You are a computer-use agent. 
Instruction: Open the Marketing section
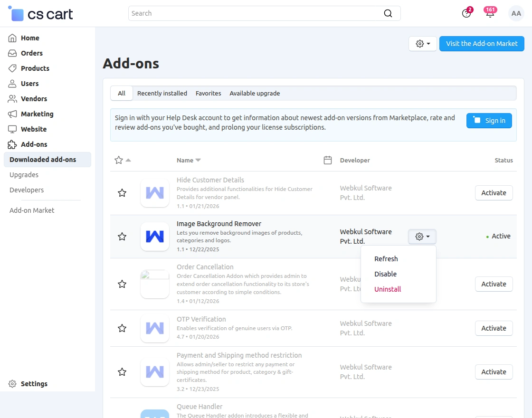(x=36, y=114)
